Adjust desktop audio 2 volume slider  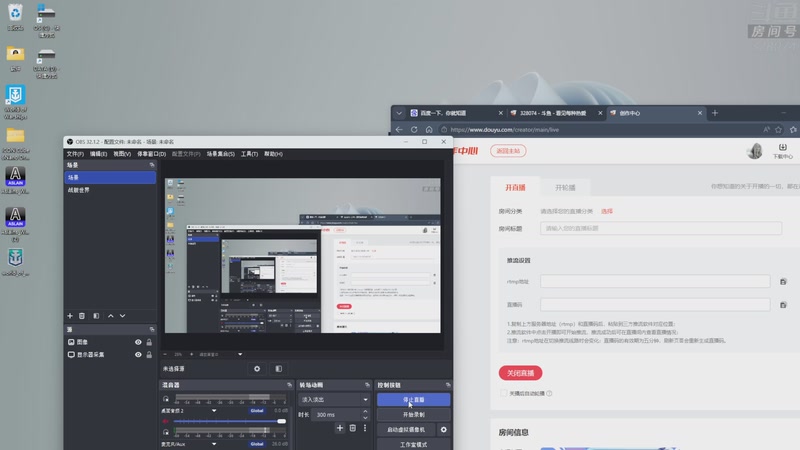click(x=230, y=421)
